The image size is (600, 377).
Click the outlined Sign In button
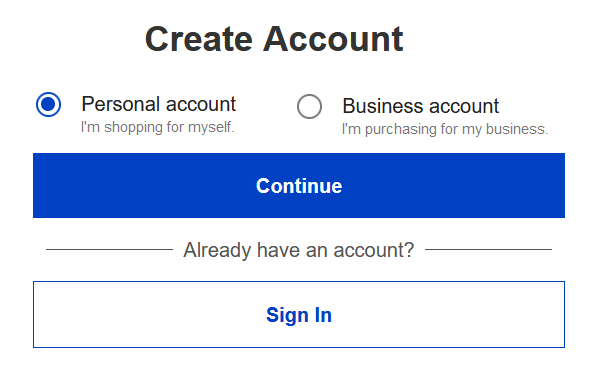point(299,315)
